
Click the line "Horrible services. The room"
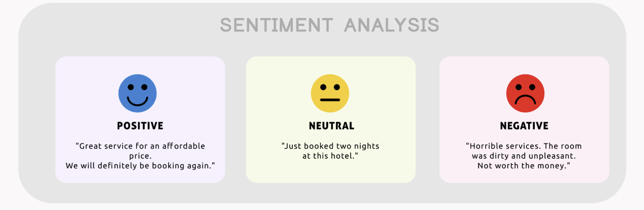pos(524,146)
